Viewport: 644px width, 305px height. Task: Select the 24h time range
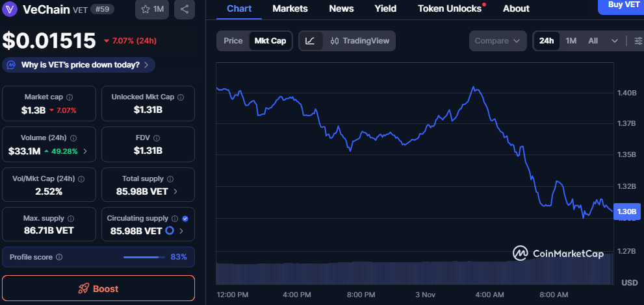547,41
